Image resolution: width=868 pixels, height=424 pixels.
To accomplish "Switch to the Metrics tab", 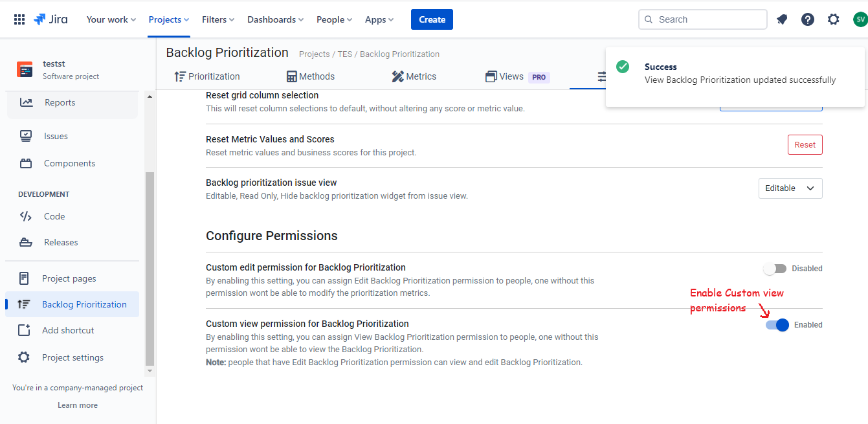I will point(414,76).
